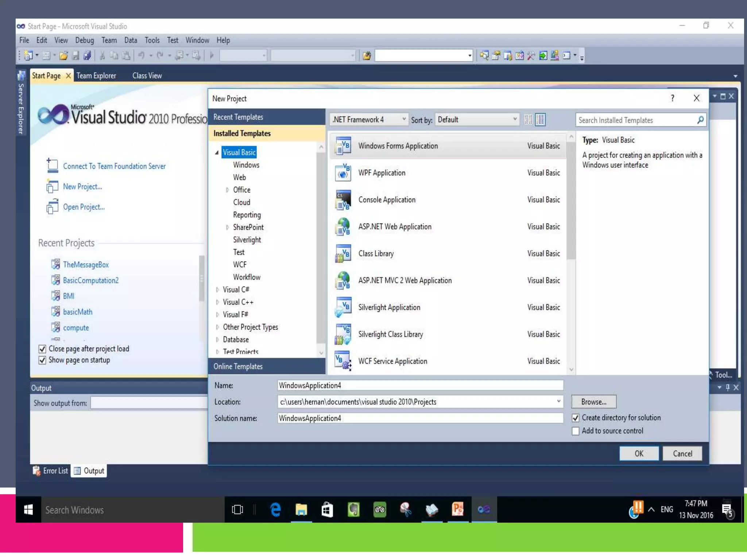Switch templates to small icons view
747x560 pixels.
(528, 120)
